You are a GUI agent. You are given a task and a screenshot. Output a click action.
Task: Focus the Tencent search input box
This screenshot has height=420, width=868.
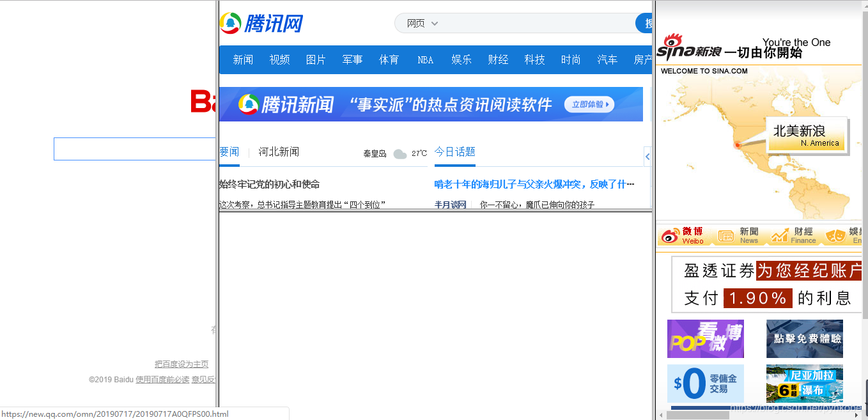coord(537,24)
